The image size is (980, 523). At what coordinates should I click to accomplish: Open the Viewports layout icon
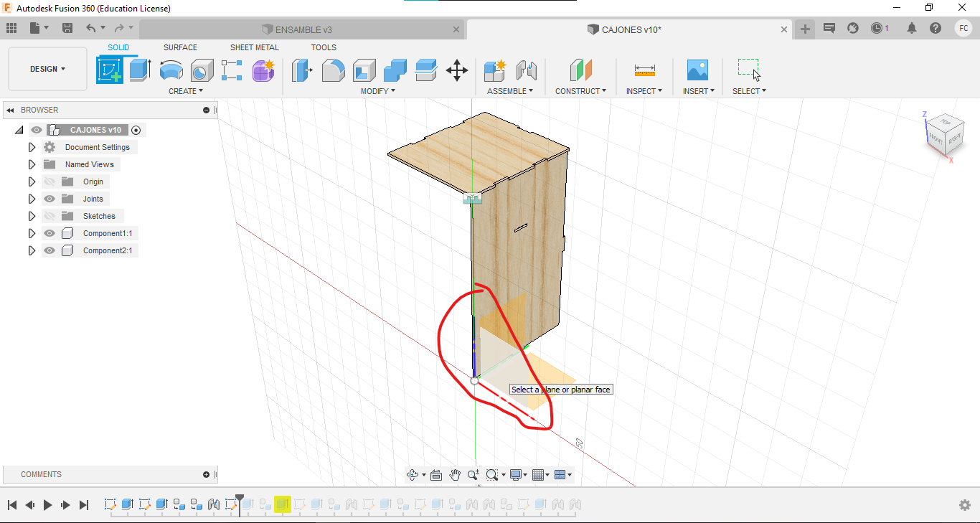pyautogui.click(x=560, y=474)
